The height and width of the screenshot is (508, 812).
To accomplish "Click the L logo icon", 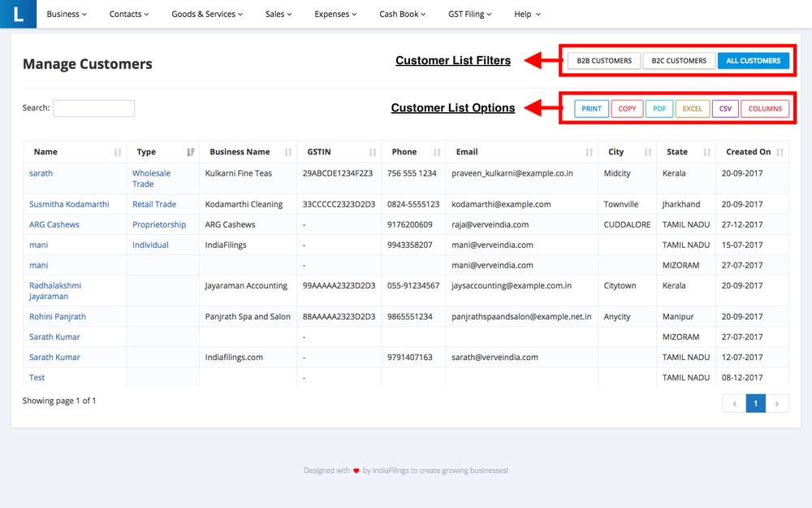I will (x=18, y=14).
